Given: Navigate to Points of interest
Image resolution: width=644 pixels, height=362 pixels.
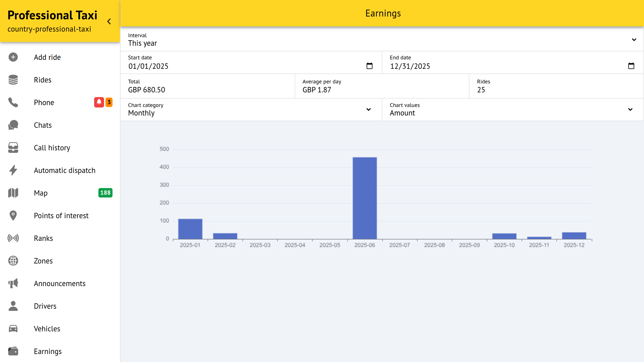Looking at the screenshot, I should 61,216.
